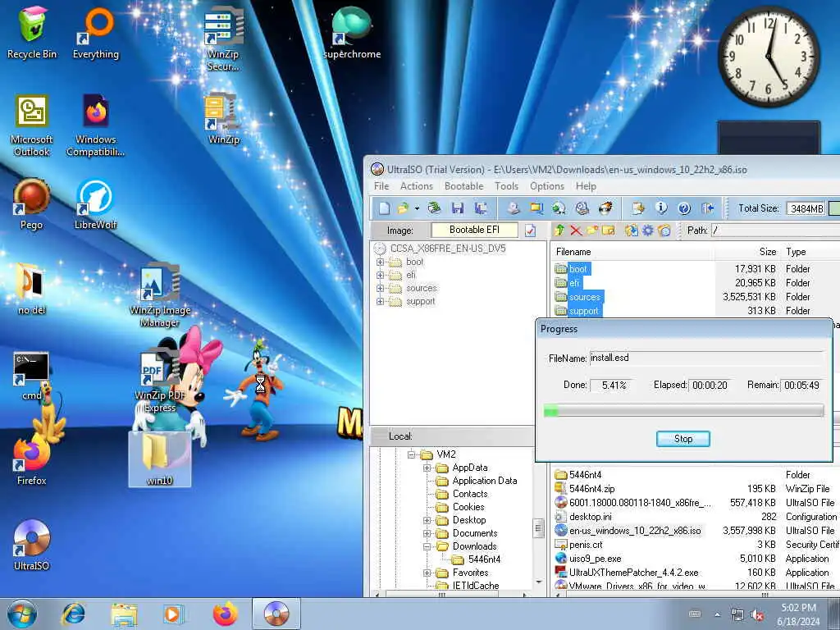Image resolution: width=840 pixels, height=630 pixels.
Task: Select the WinZip Image Manager desktop shortcut
Action: [160, 295]
